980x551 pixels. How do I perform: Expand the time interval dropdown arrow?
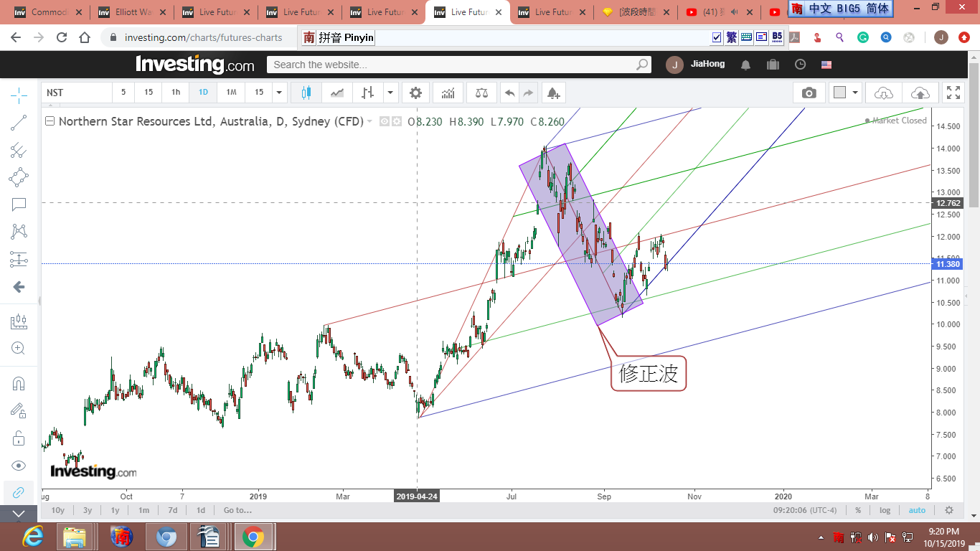pos(279,93)
